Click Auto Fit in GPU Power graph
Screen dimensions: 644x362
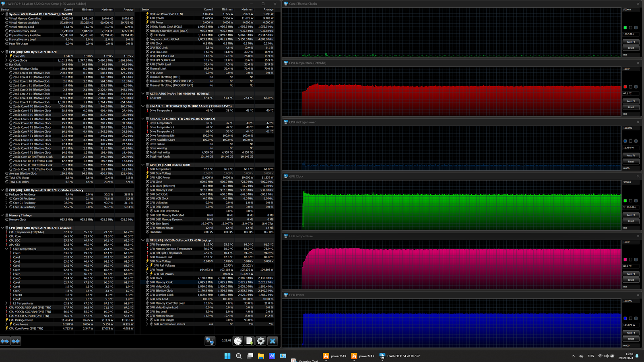pos(631,333)
